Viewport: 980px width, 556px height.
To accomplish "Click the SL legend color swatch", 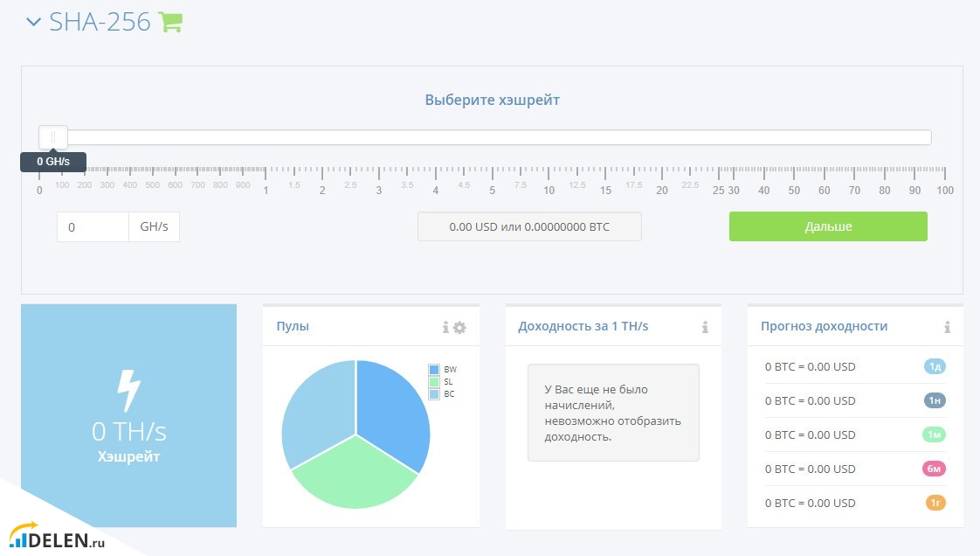I will point(434,381).
